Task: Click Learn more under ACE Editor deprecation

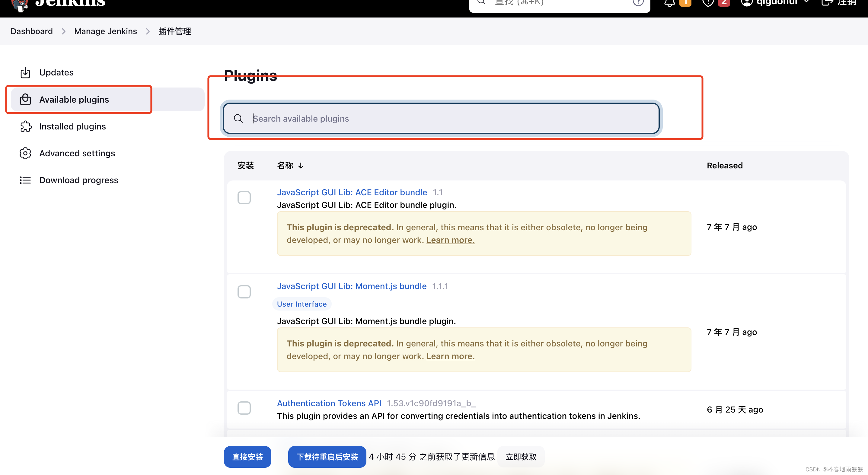Action: click(x=451, y=240)
